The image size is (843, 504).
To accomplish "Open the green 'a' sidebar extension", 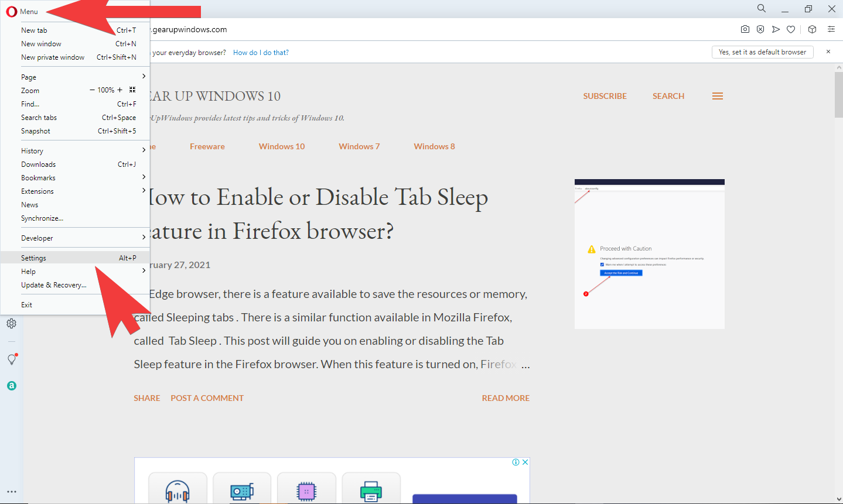I will (x=12, y=386).
